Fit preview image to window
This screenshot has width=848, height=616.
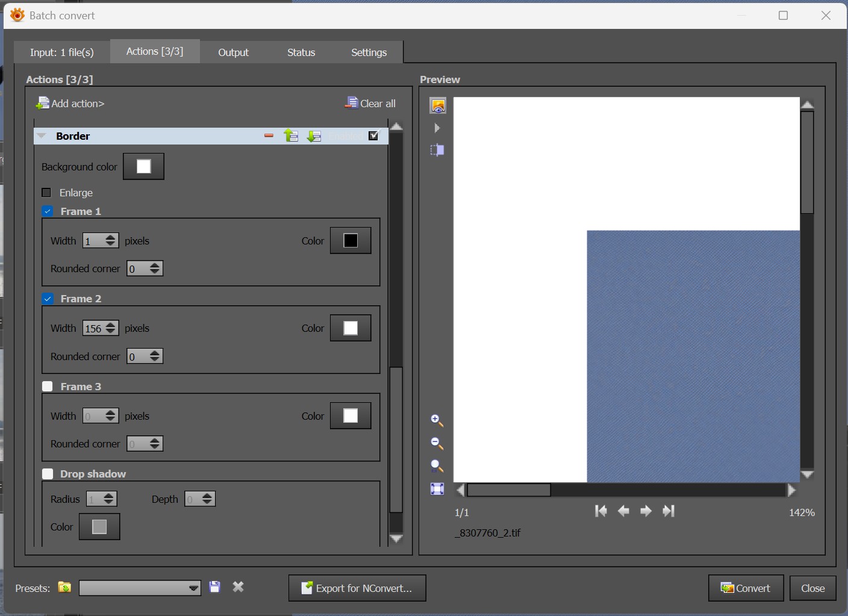(437, 489)
